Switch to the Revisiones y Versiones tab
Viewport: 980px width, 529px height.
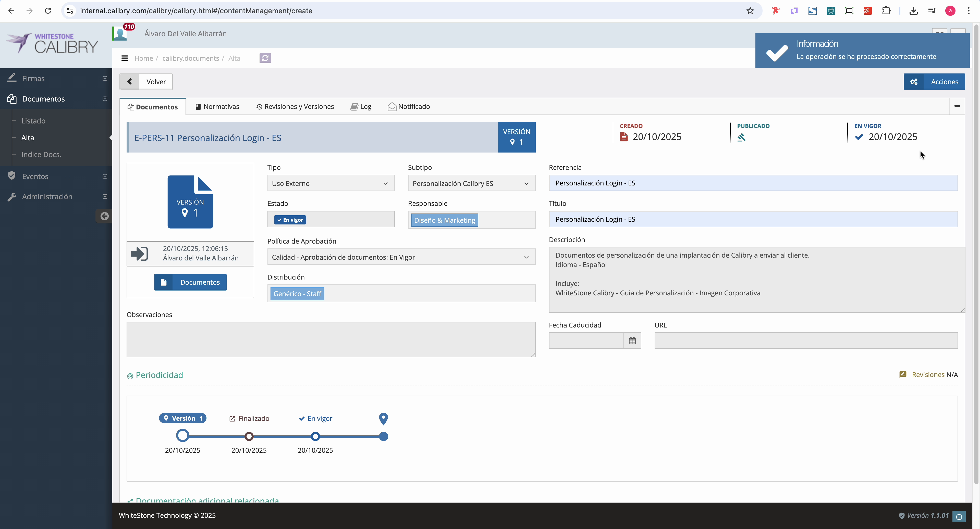[x=295, y=106]
